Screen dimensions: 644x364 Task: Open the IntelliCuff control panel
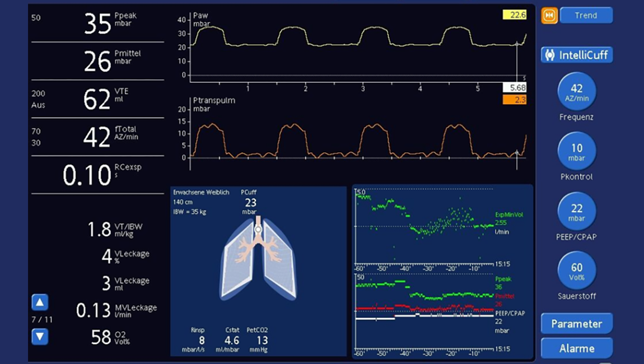point(576,55)
